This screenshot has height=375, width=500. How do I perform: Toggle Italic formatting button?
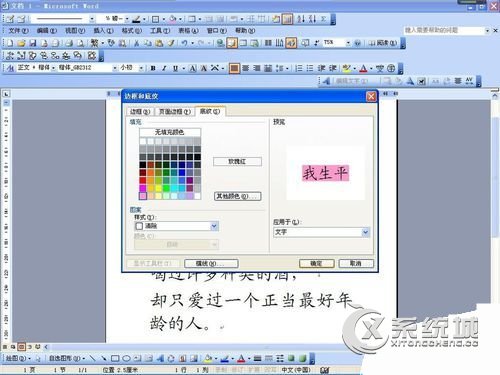click(164, 68)
